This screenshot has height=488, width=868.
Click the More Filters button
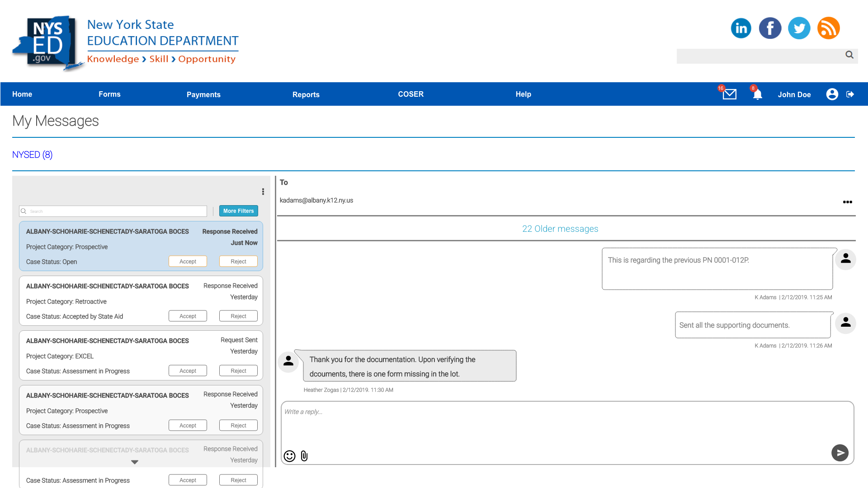pyautogui.click(x=238, y=211)
